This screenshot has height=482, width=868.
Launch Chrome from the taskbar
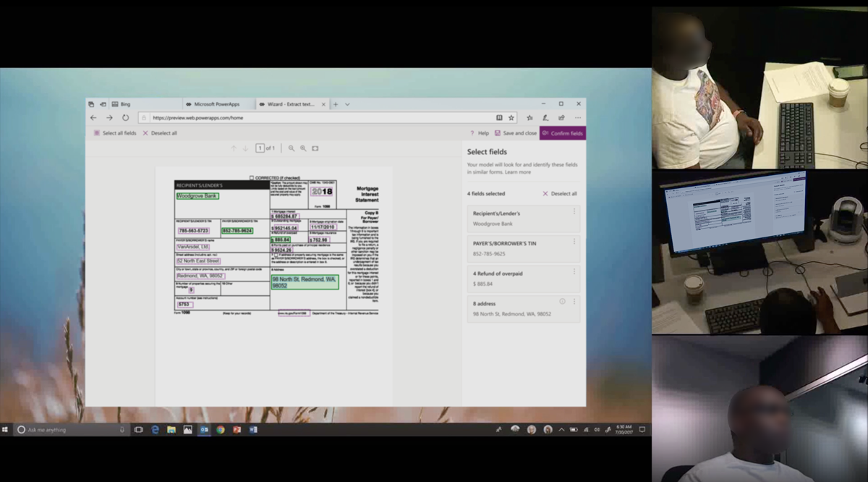tap(220, 429)
